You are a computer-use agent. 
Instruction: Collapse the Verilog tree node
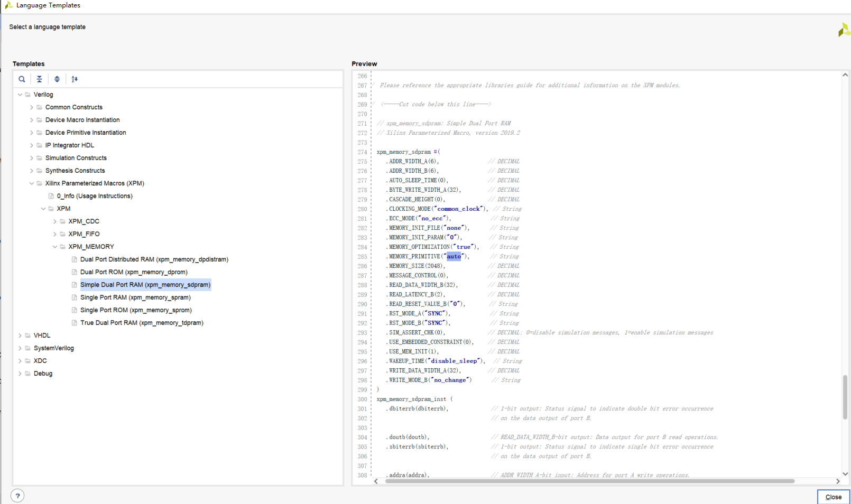coord(20,95)
